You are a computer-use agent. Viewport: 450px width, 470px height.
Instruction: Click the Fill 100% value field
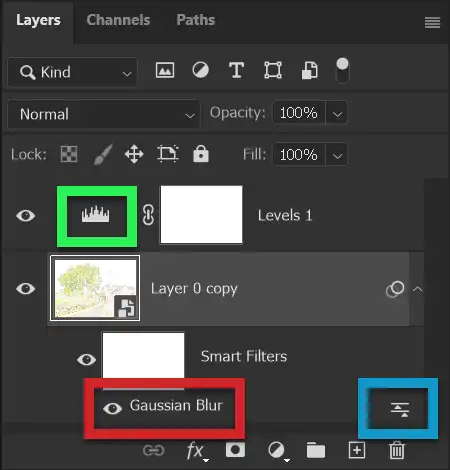(x=299, y=155)
